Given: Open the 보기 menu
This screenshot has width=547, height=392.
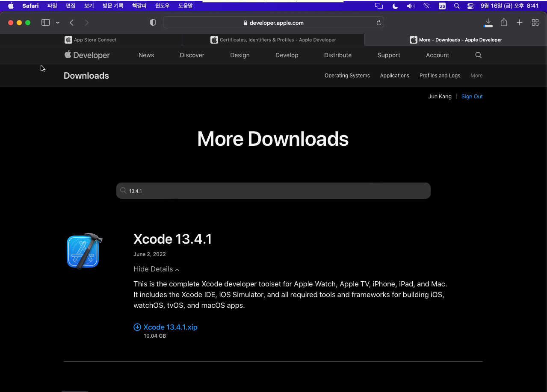Looking at the screenshot, I should click(89, 6).
